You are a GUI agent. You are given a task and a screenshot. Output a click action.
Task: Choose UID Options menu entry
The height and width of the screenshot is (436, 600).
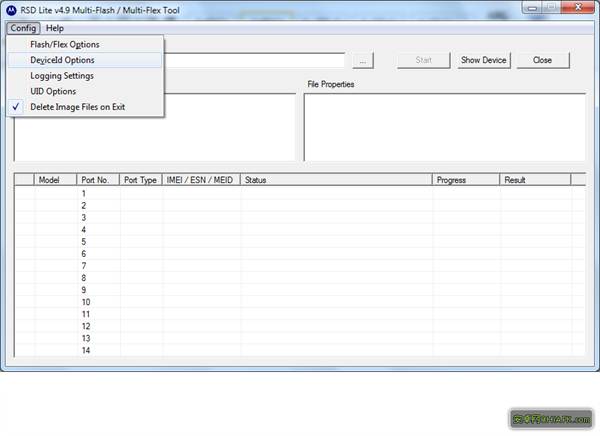(86, 91)
